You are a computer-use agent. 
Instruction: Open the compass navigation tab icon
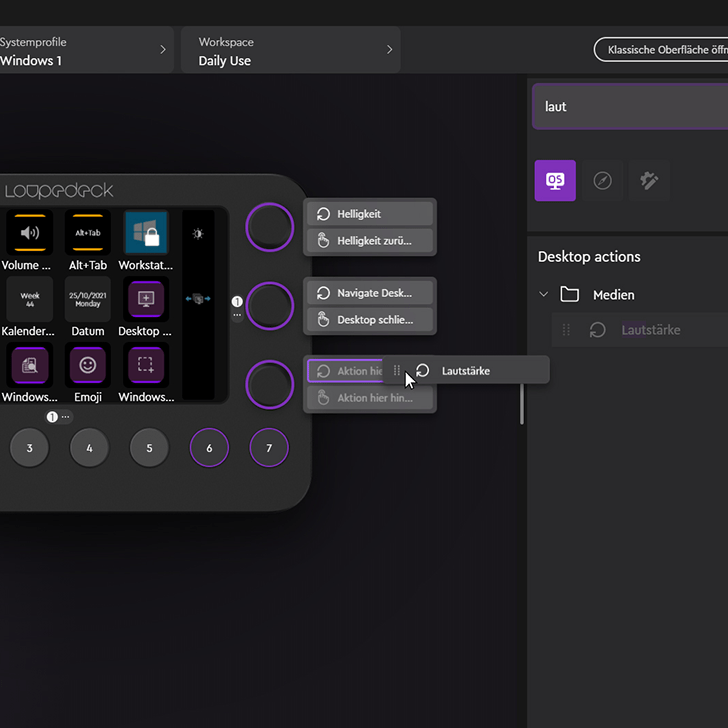pos(602,181)
